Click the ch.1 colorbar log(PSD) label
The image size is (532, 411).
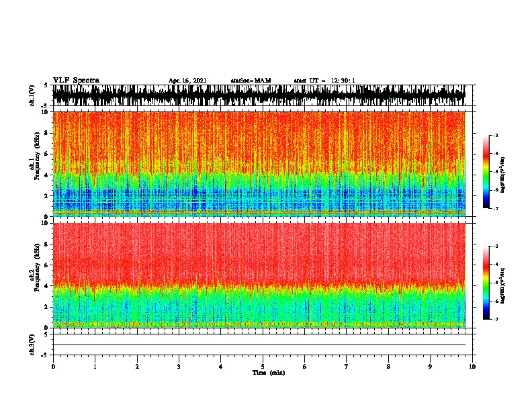click(x=502, y=175)
